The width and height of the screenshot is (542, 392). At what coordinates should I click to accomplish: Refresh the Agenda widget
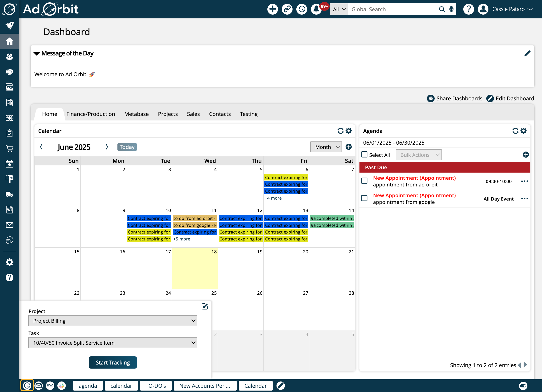pyautogui.click(x=515, y=131)
